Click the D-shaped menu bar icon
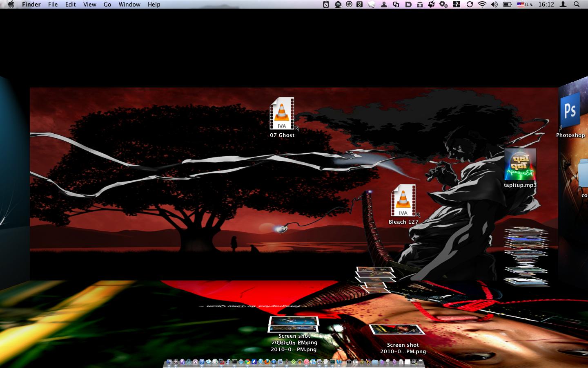 (408, 4)
